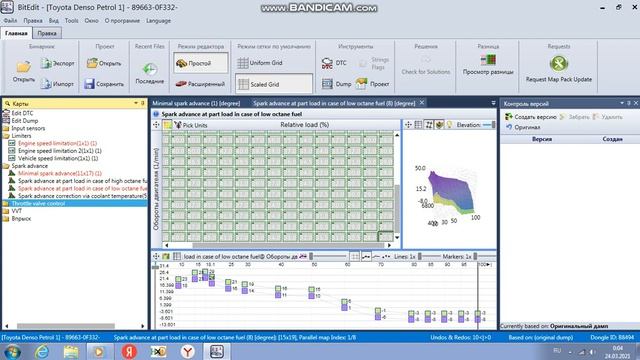640x360 pixels.
Task: Select Scaled Grid mode
Action: (274, 84)
